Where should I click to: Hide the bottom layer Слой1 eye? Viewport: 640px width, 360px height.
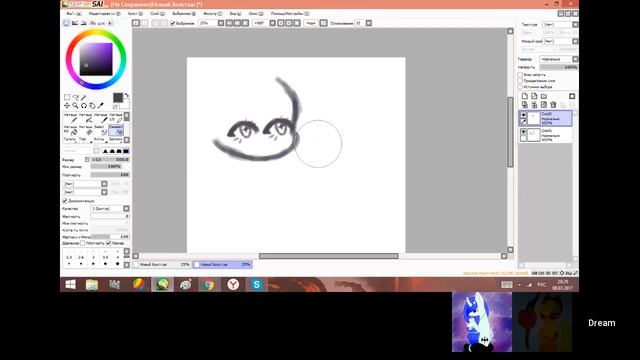[x=523, y=132]
